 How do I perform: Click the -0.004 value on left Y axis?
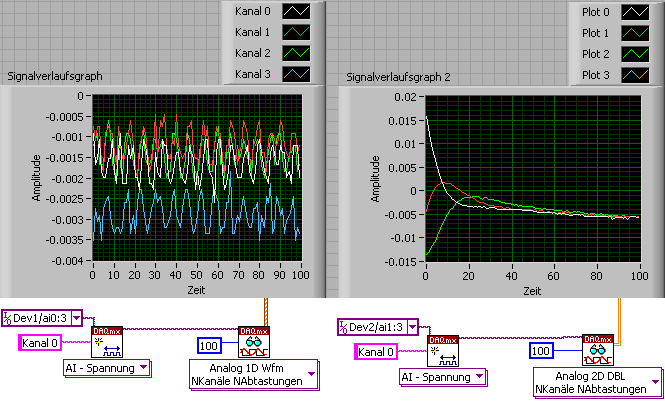(67, 261)
